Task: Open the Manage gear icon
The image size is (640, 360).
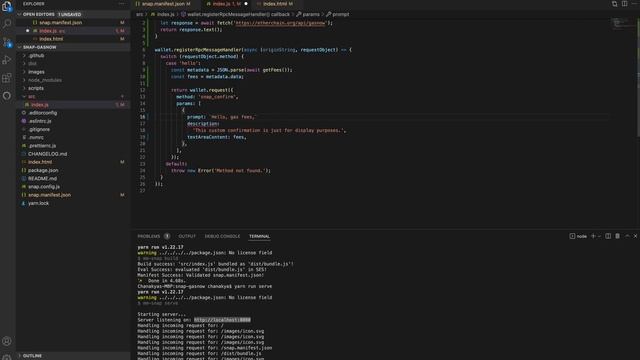Action: click(x=7, y=357)
